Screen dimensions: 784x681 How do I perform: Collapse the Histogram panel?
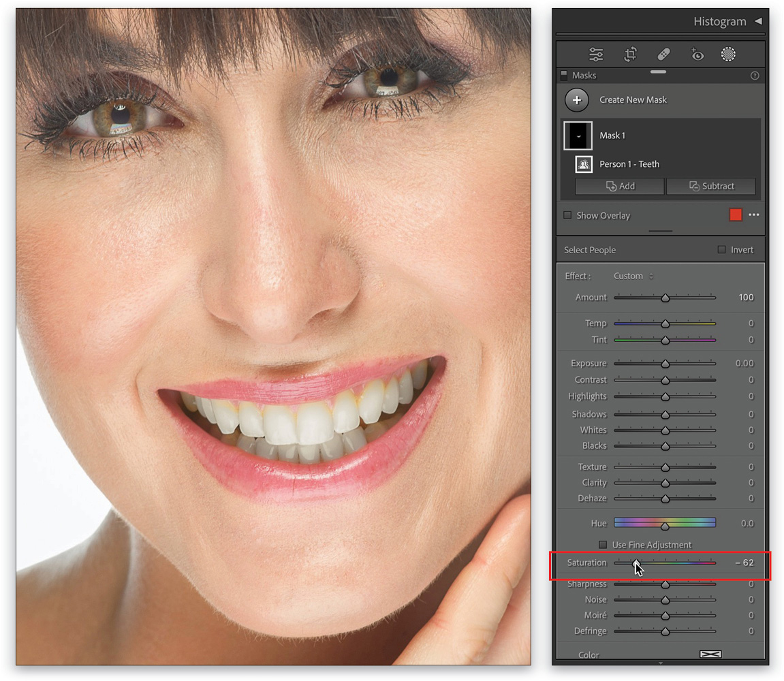click(x=758, y=21)
